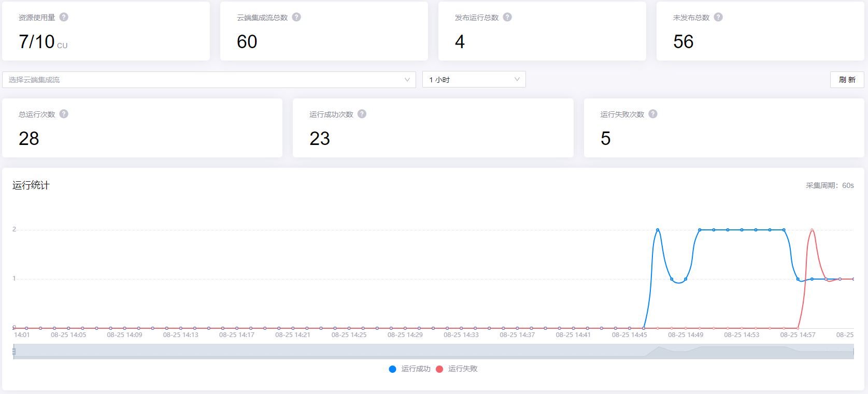Click the 08-25 14:05 axis label
Image resolution: width=868 pixels, height=394 pixels.
click(68, 335)
